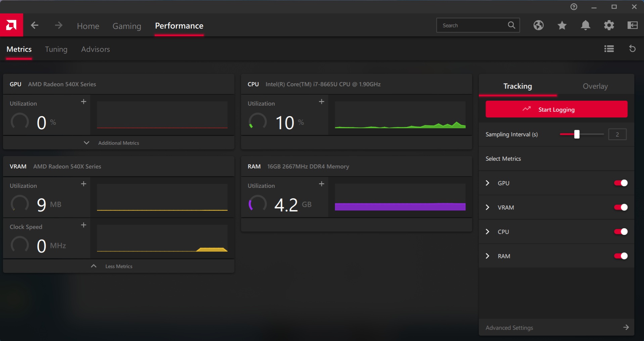
Task: Go back with the left arrow
Action: coord(35,25)
